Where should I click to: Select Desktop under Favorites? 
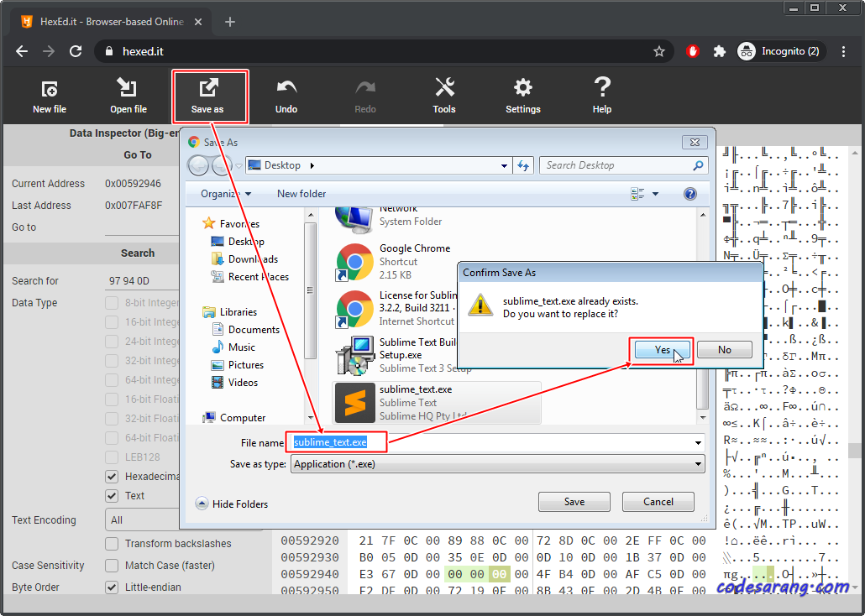click(x=238, y=242)
